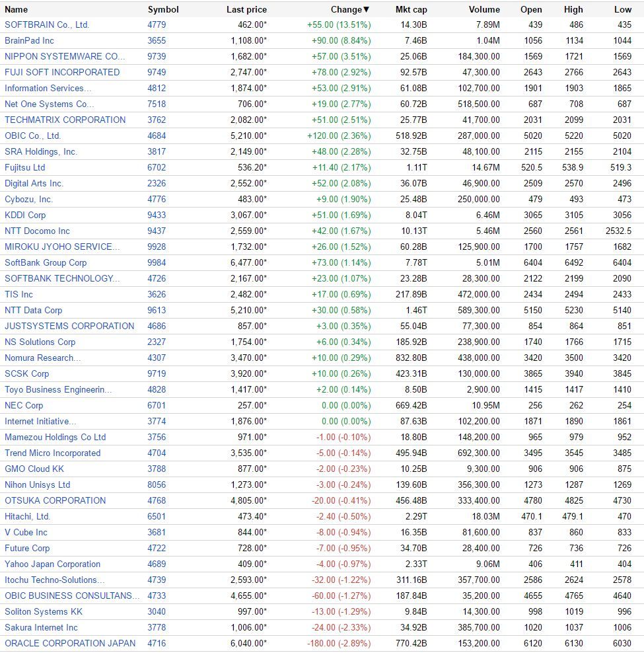644x653 pixels.
Task: Open NTT Data Corp link
Action: (x=33, y=310)
